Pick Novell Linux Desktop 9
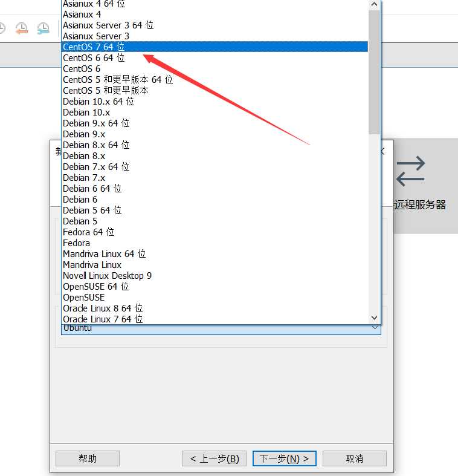 [215, 276]
